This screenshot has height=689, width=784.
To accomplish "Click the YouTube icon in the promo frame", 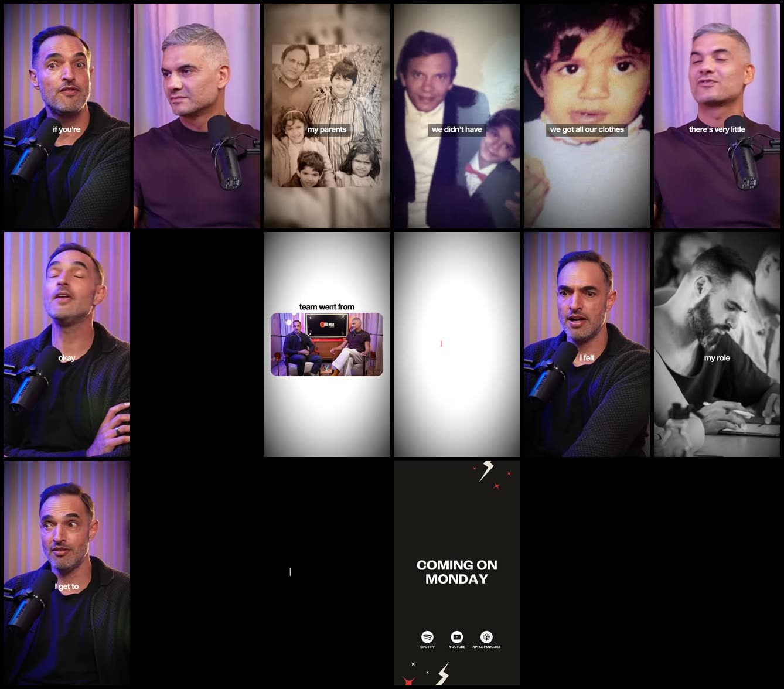I will (x=457, y=637).
